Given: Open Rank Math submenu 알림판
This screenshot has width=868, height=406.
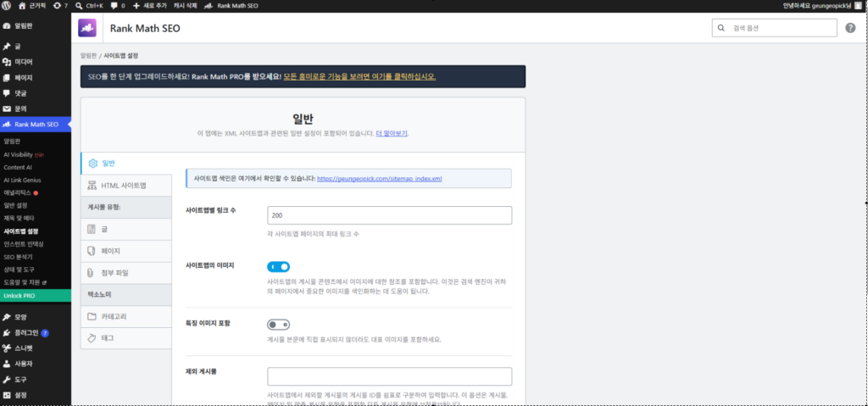Looking at the screenshot, I should pyautogui.click(x=12, y=142).
